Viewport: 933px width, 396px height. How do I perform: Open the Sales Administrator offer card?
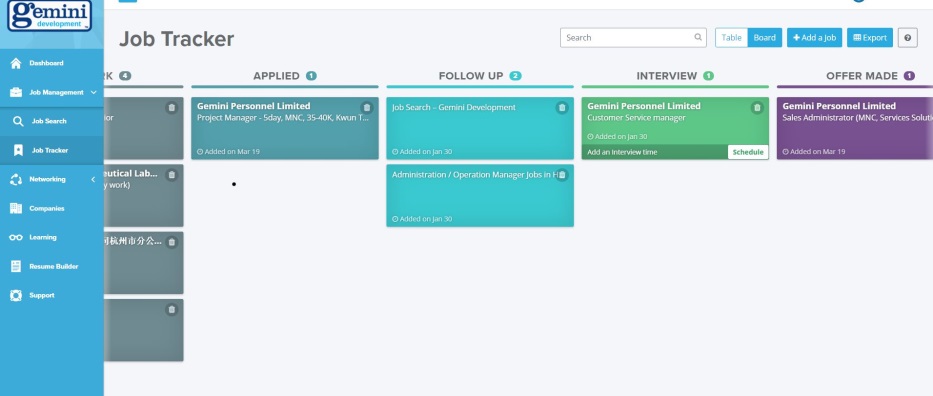[x=854, y=128]
